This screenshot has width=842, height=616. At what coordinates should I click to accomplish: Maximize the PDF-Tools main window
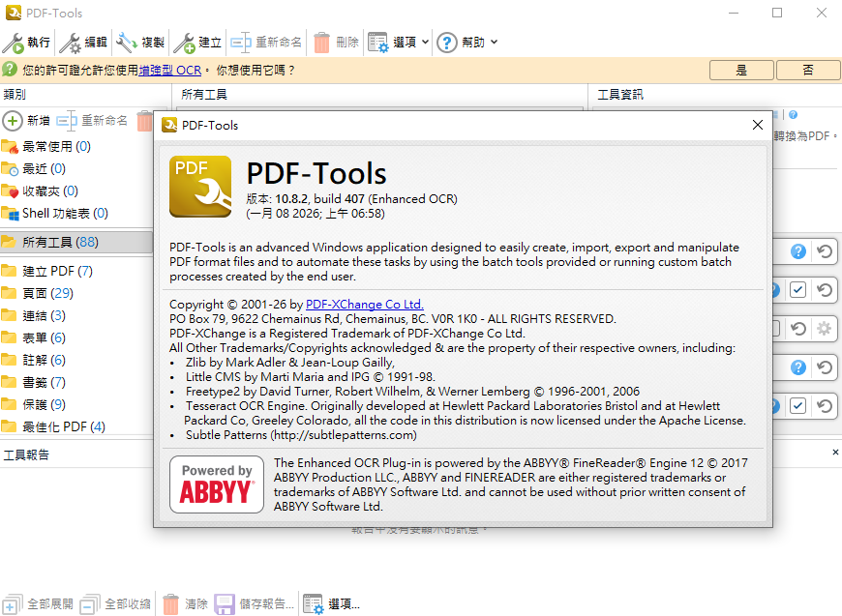point(777,13)
